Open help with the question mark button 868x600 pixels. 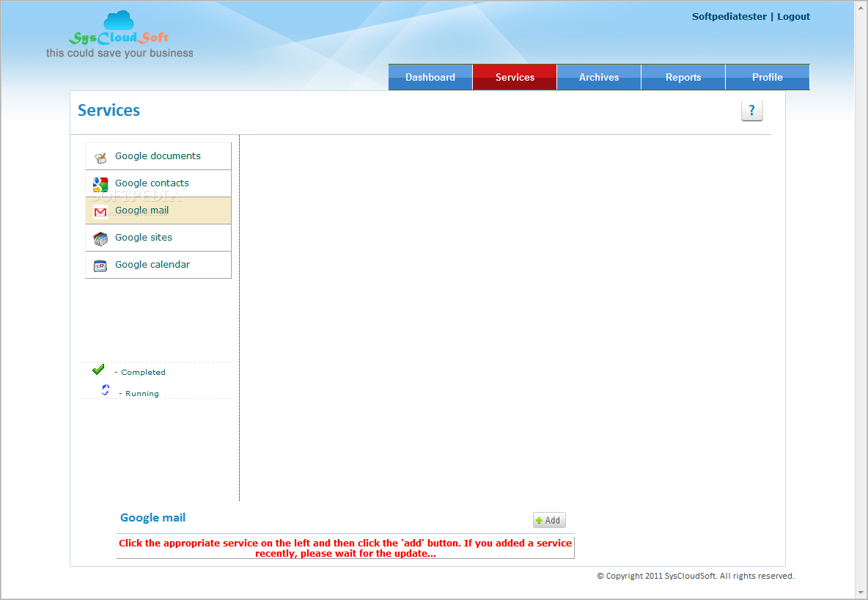pyautogui.click(x=751, y=110)
